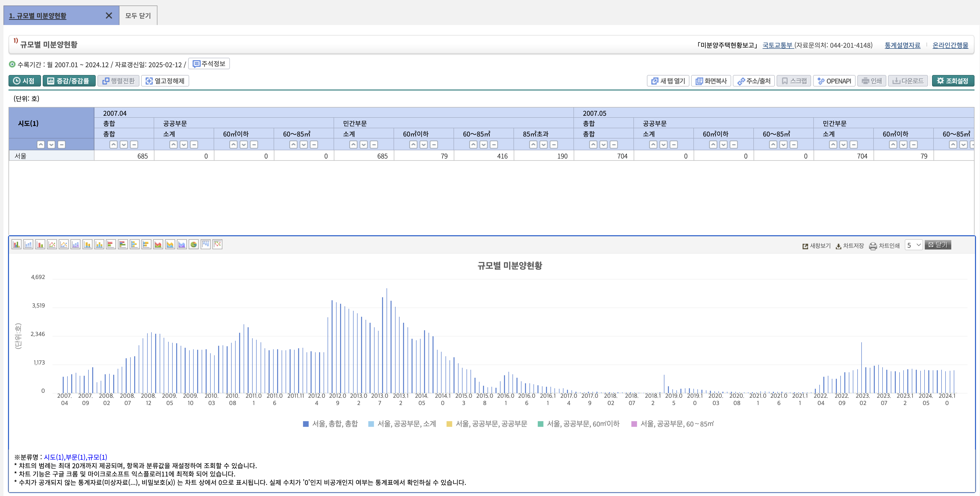Click the chart title 규모별 미분양현황
The height and width of the screenshot is (496, 980).
click(x=509, y=265)
